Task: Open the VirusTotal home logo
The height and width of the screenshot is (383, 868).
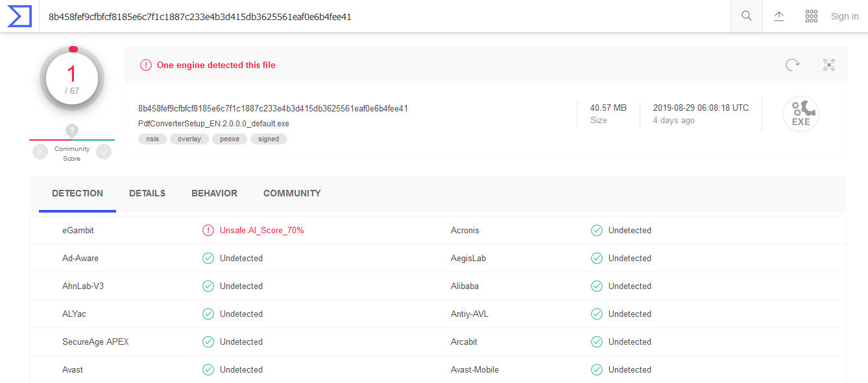Action: point(19,16)
